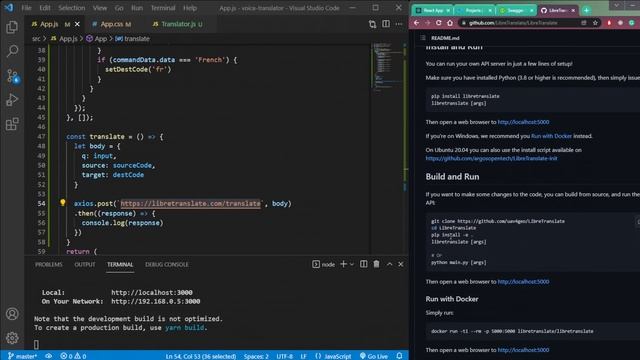640x360 pixels.
Task: Click the lightbulb code action on line 54
Action: point(62,202)
